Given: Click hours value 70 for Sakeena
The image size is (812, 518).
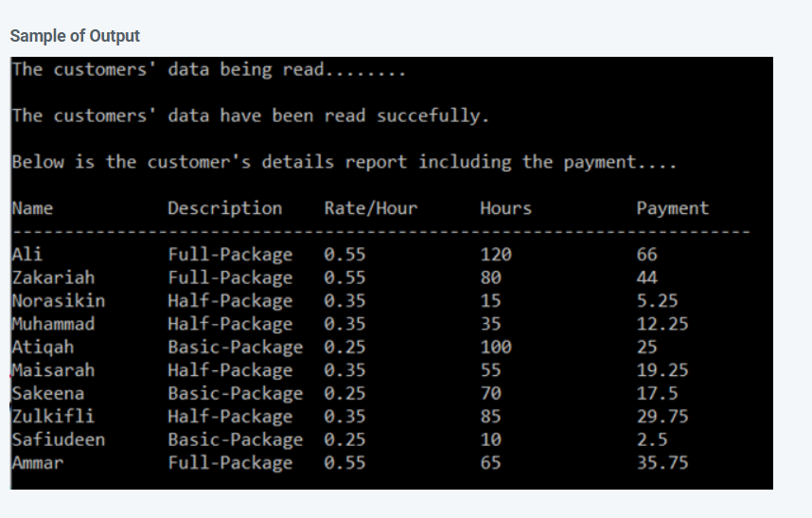Looking at the screenshot, I should (491, 393).
